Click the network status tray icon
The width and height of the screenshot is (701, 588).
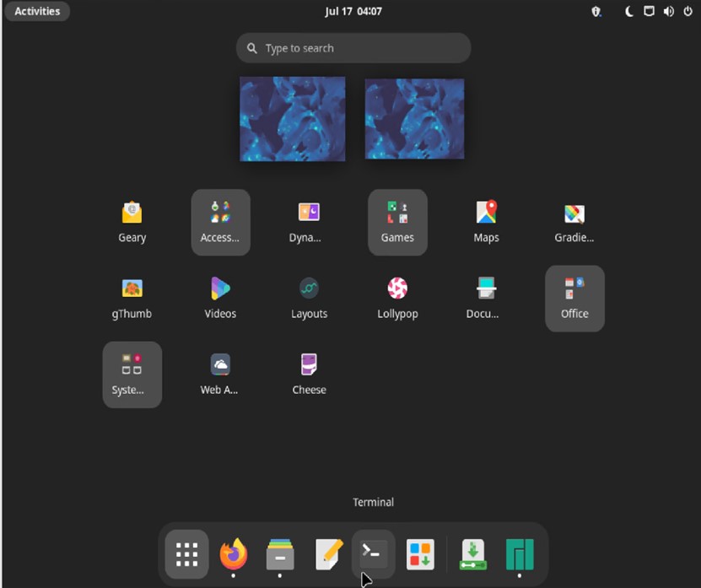pyautogui.click(x=649, y=12)
